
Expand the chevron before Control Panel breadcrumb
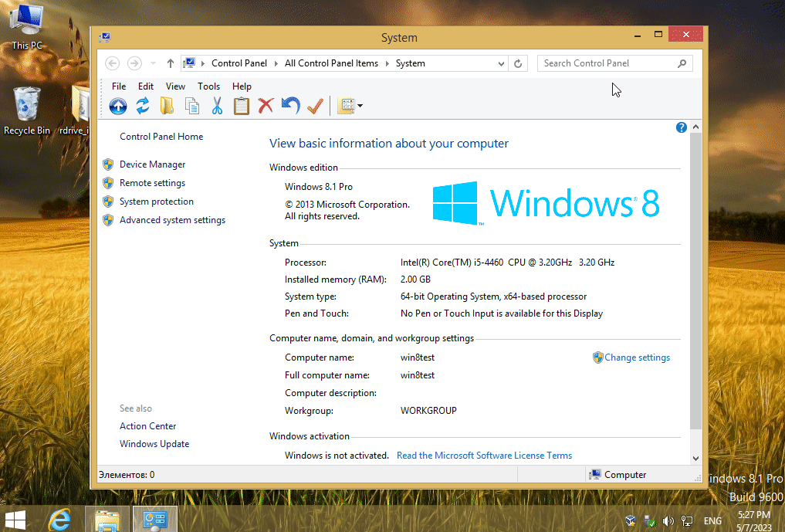pos(203,63)
